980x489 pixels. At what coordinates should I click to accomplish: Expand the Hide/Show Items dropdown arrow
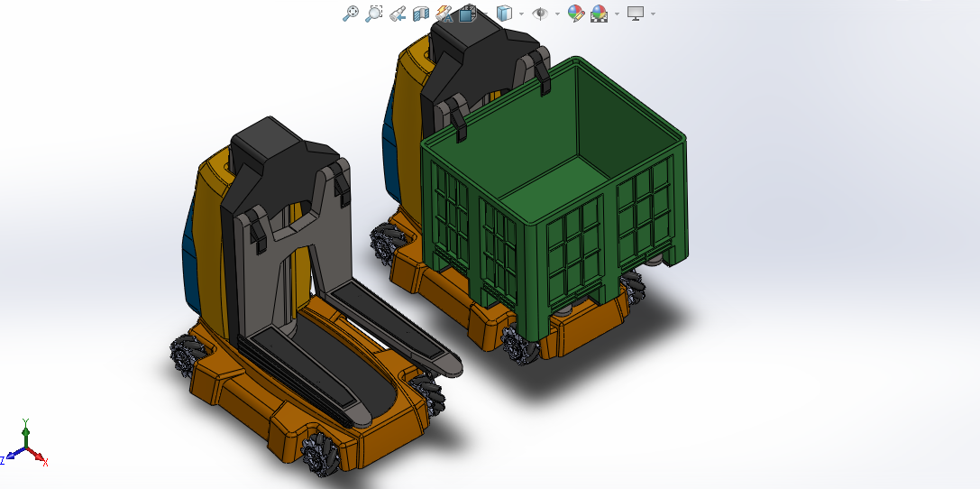coord(557,14)
